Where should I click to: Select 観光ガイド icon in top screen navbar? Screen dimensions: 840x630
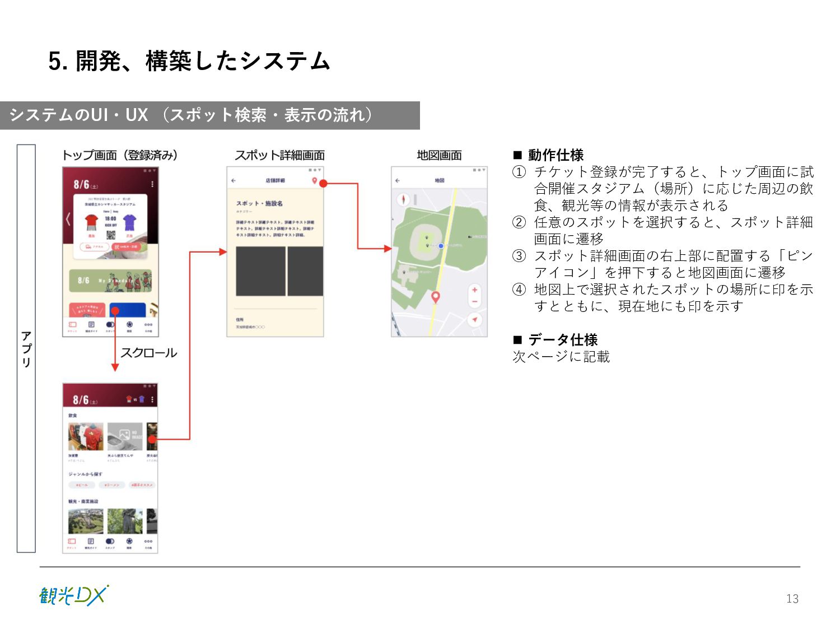click(x=91, y=324)
